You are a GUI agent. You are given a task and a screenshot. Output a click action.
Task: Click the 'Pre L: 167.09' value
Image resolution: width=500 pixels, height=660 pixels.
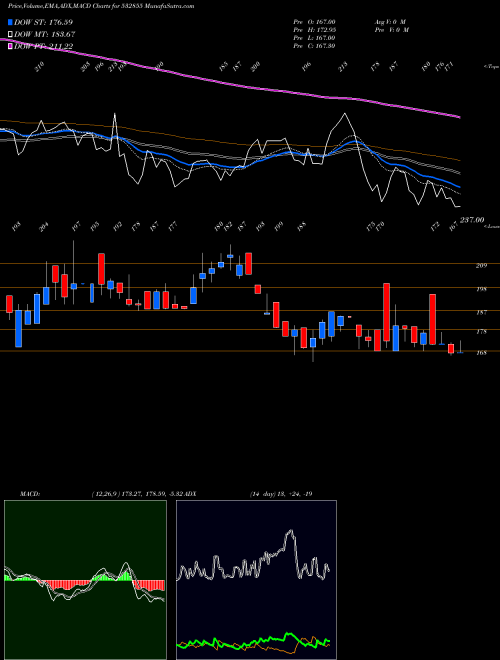[314, 38]
